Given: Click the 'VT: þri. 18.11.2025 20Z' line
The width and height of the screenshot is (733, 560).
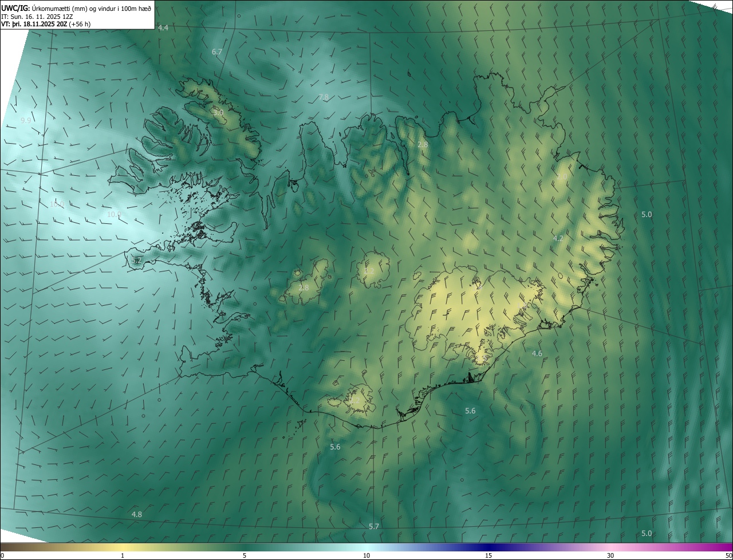Looking at the screenshot, I should click(x=46, y=24).
